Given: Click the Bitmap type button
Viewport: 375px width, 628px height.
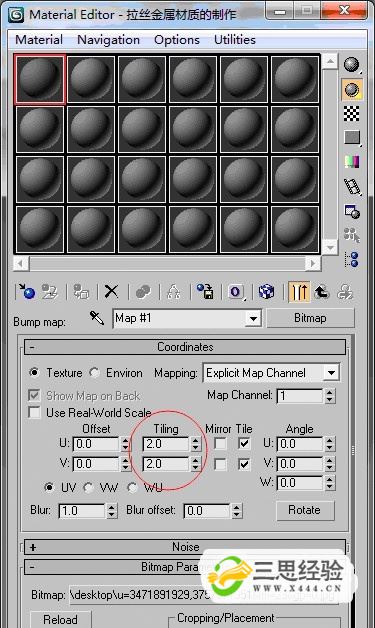Looking at the screenshot, I should point(310,318).
